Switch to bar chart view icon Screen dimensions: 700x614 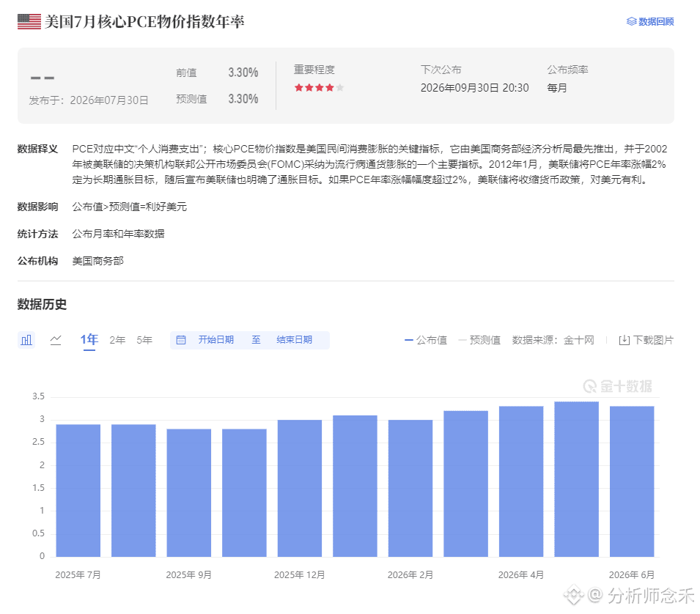click(x=26, y=340)
